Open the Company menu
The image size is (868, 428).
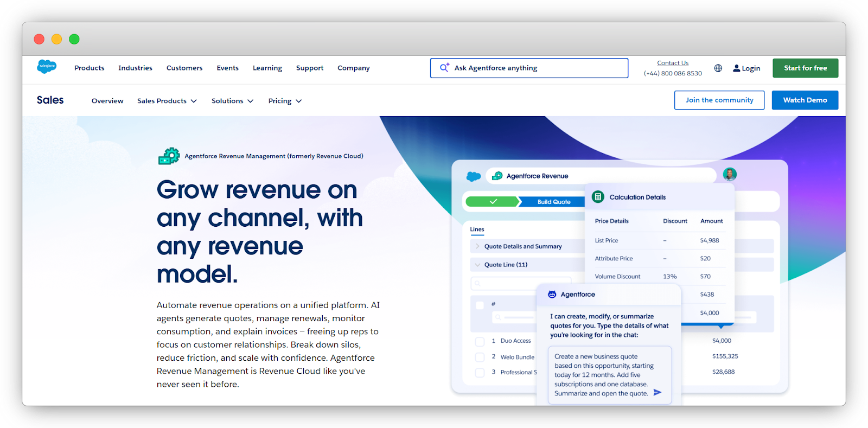[x=354, y=68]
